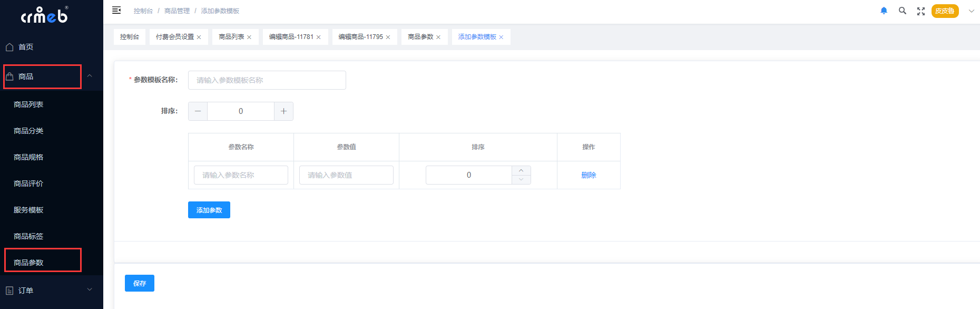Collapse sidebar with the menu fold icon
Image resolution: width=980 pixels, height=309 pixels.
point(116,11)
